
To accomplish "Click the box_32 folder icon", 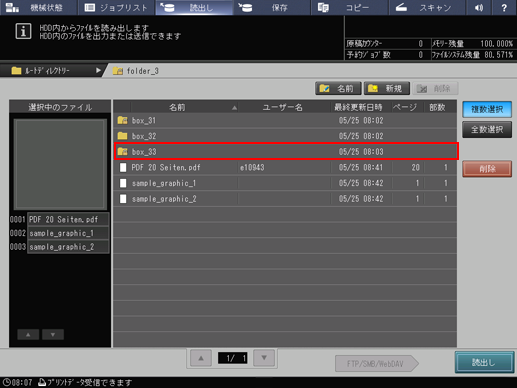I will (122, 136).
